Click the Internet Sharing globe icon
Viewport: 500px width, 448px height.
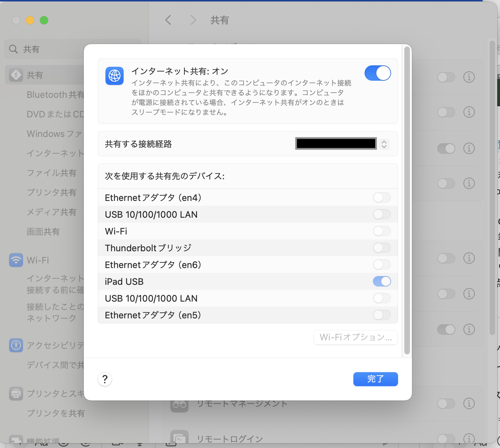115,76
